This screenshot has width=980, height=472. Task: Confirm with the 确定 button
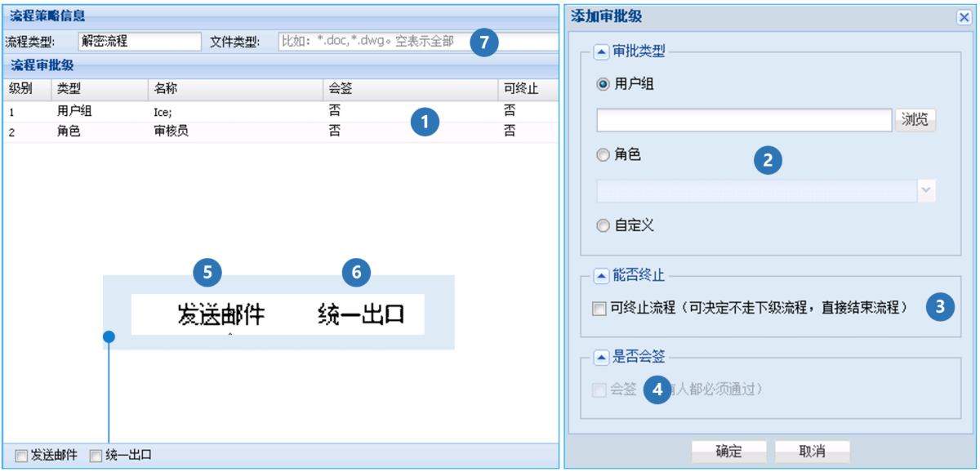tap(728, 452)
